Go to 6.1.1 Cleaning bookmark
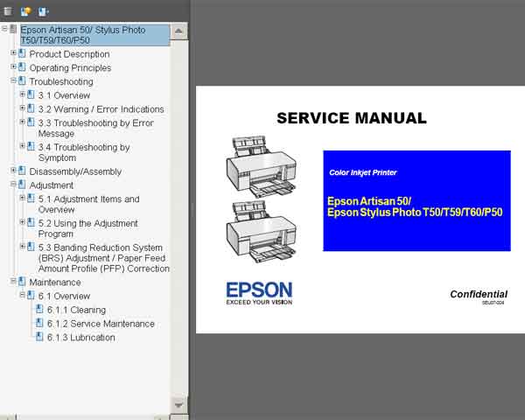Image resolution: width=525 pixels, height=420 pixels. tap(76, 310)
